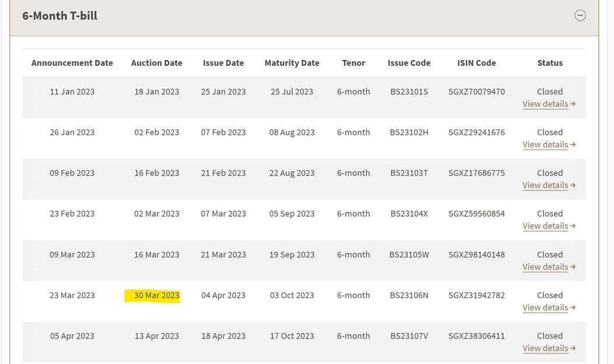Select announcement date 26 Jan 2023
Viewport: 614px width, 364px height.
click(x=72, y=133)
